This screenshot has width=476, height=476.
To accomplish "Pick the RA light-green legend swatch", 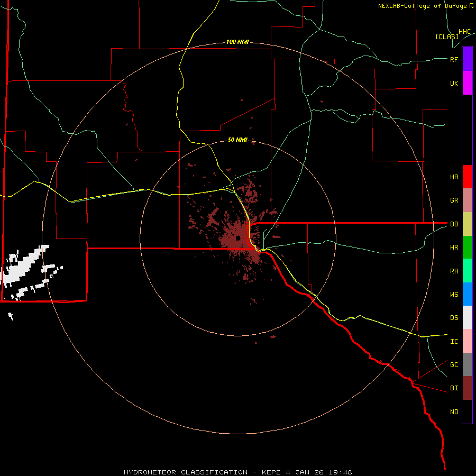I will pyautogui.click(x=467, y=271).
